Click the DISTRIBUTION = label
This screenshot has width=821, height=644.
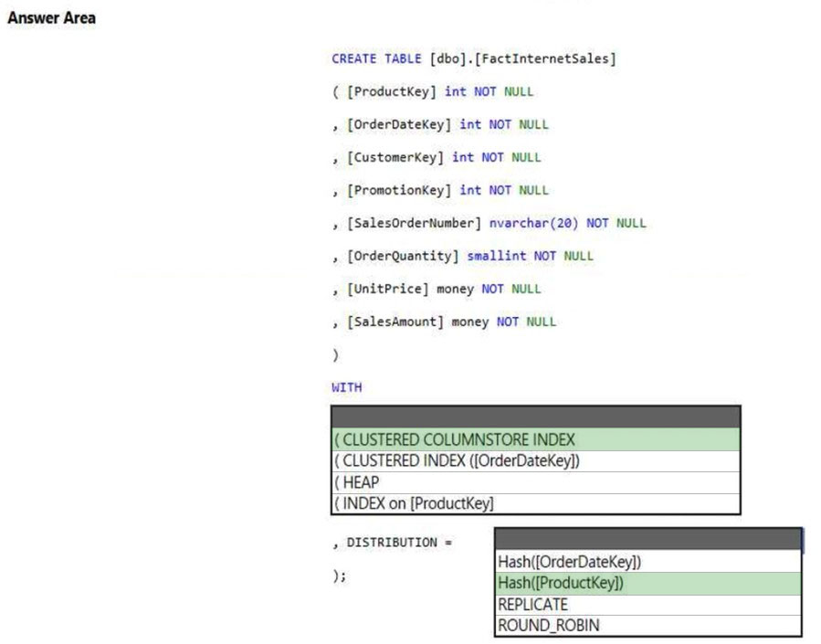click(399, 543)
